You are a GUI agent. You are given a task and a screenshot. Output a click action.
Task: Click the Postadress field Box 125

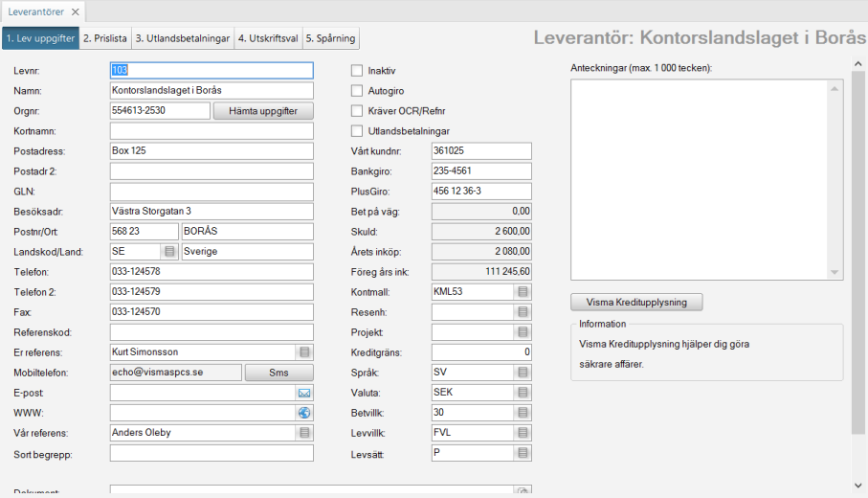click(x=211, y=150)
